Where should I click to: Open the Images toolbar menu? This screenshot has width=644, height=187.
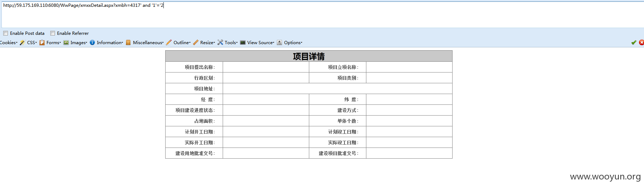79,43
